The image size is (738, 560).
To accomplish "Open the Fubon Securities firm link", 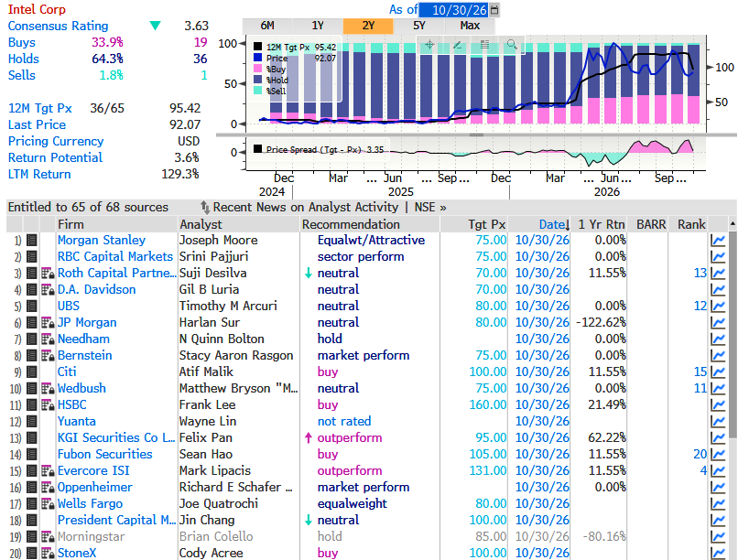I will point(105,454).
